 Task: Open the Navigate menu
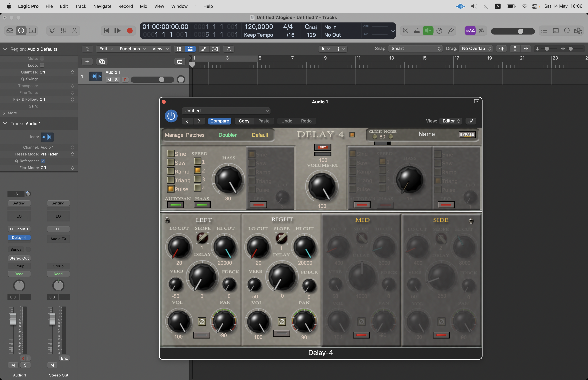click(x=102, y=6)
